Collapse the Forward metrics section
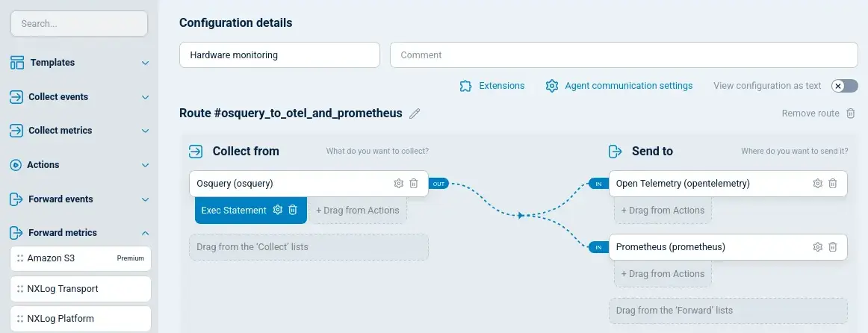868x333 pixels. (146, 233)
